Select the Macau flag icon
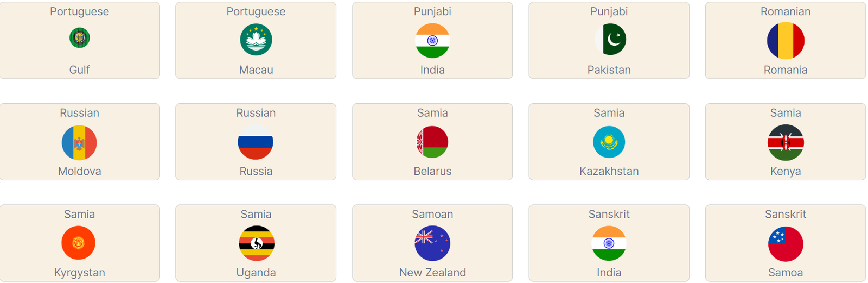Viewport: 868px width, 283px height. point(256,40)
